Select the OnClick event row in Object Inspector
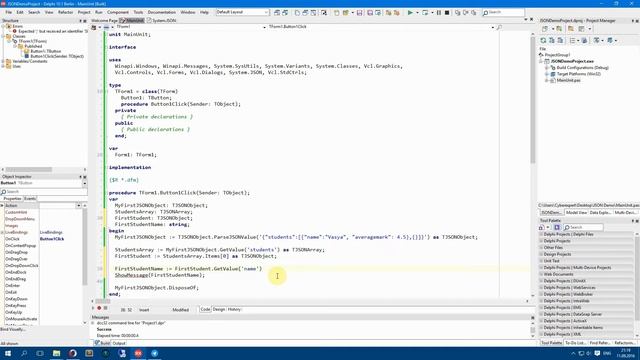The width and height of the screenshot is (640, 360). (x=42, y=239)
